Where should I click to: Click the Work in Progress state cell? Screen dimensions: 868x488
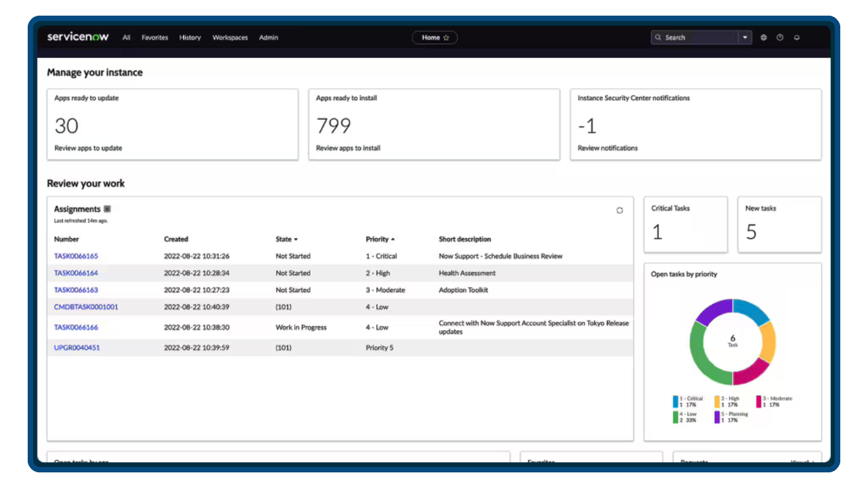click(301, 327)
